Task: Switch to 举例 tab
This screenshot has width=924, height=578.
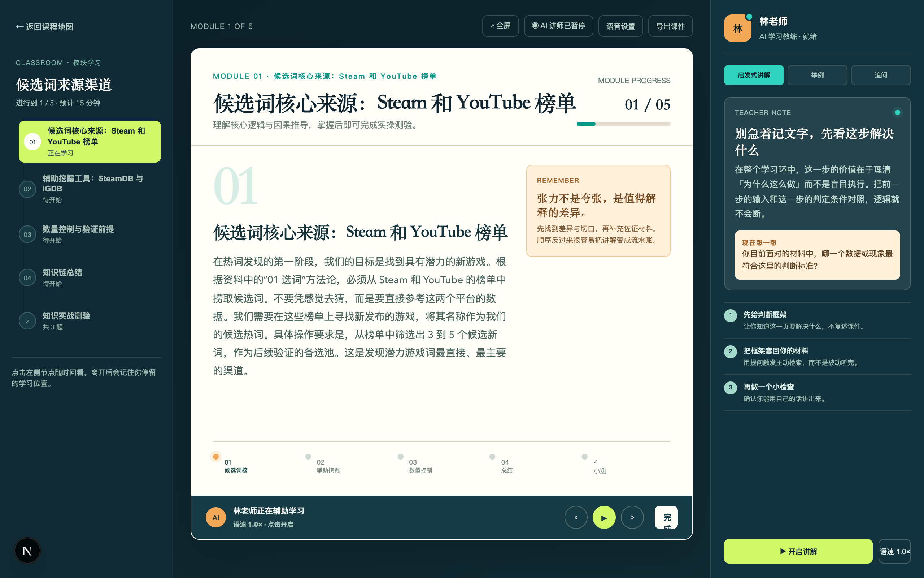Action: click(x=817, y=75)
